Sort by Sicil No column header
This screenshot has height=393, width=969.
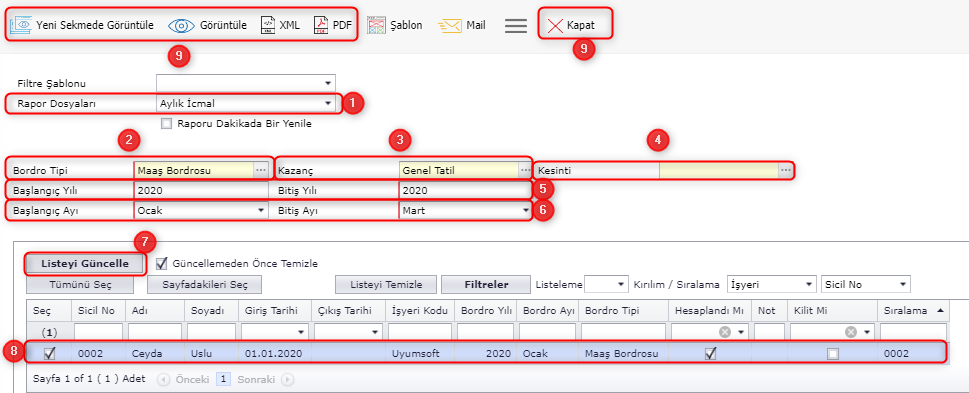tap(98, 311)
